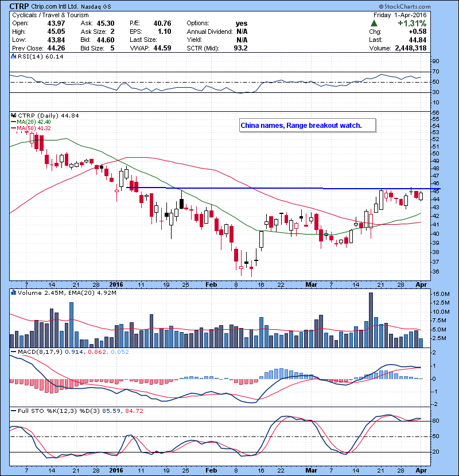Image resolution: width=459 pixels, height=476 pixels.
Task: Click the Volume figure 2,448,318
Action: point(411,48)
